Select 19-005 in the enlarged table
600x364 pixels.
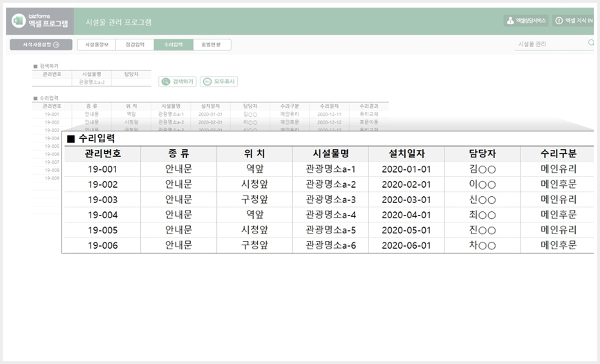point(102,230)
